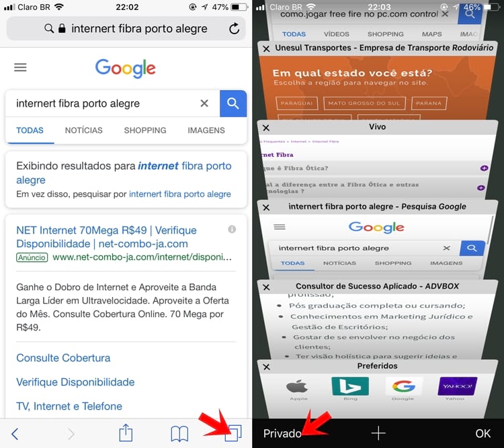Tap the search magnifier icon in address bar
Screen dimensions: 504x448
[x=49, y=28]
